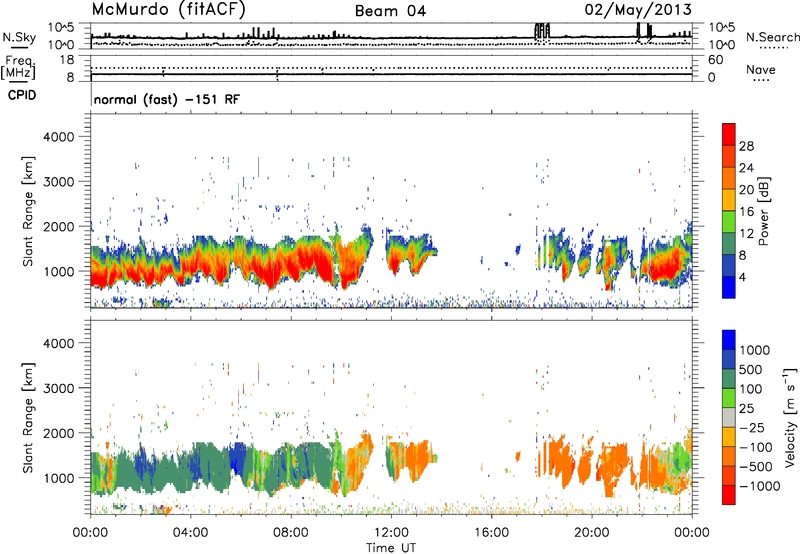The width and height of the screenshot is (800, 554).
Task: Select red top segment of Power color bar
Action: 729,135
